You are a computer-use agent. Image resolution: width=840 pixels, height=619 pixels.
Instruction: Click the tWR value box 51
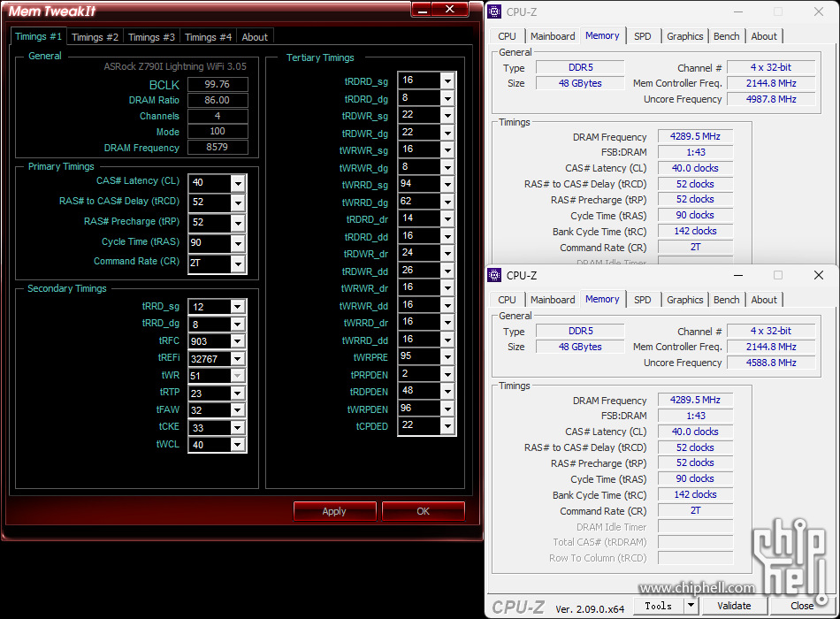point(210,376)
